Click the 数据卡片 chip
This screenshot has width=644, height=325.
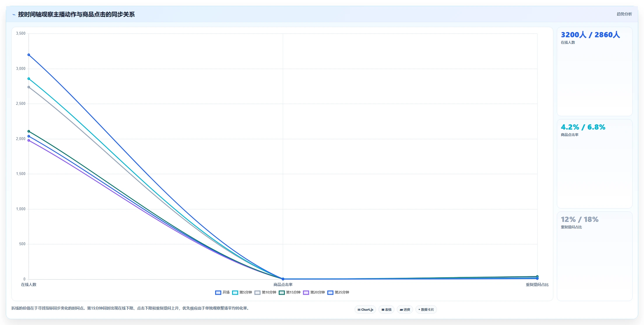pyautogui.click(x=426, y=310)
